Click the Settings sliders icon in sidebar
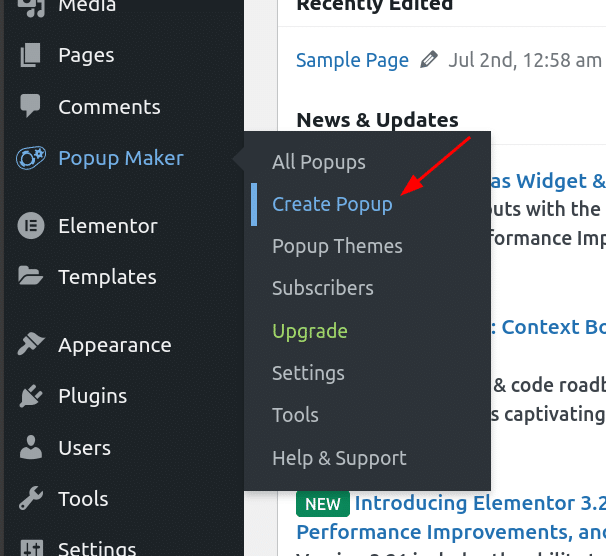The image size is (606, 556). 31,548
